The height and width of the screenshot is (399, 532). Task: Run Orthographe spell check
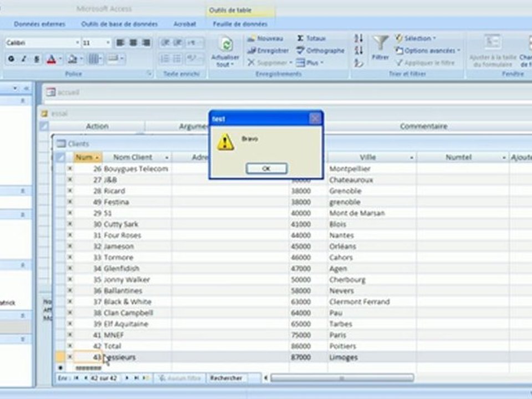pyautogui.click(x=321, y=50)
